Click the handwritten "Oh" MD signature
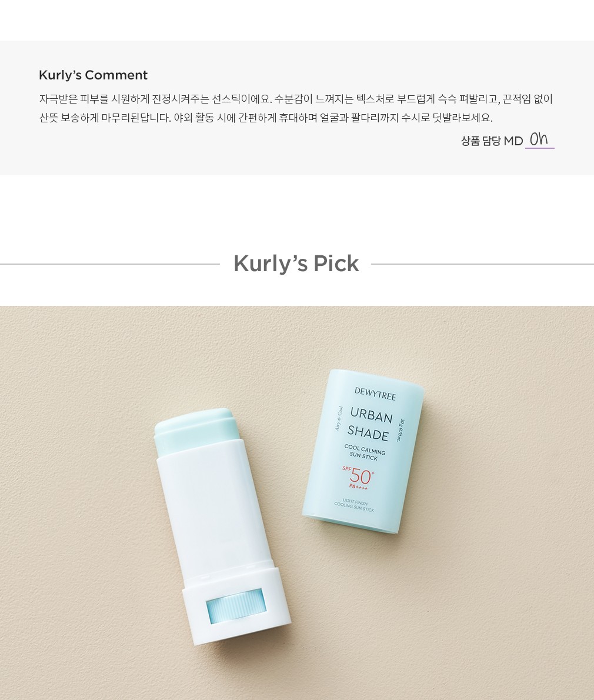 [x=539, y=140]
